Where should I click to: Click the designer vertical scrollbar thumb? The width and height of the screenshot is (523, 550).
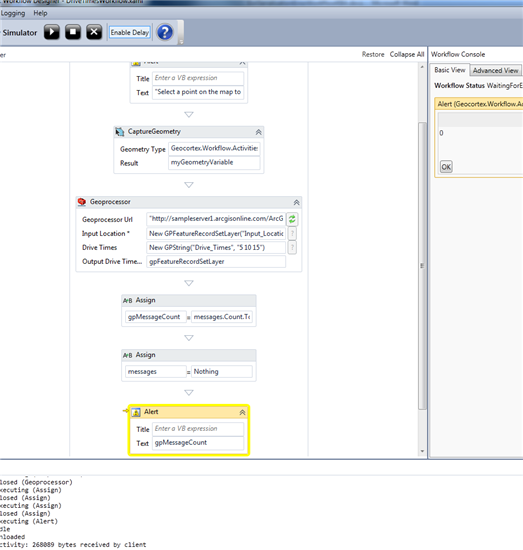pos(422,266)
